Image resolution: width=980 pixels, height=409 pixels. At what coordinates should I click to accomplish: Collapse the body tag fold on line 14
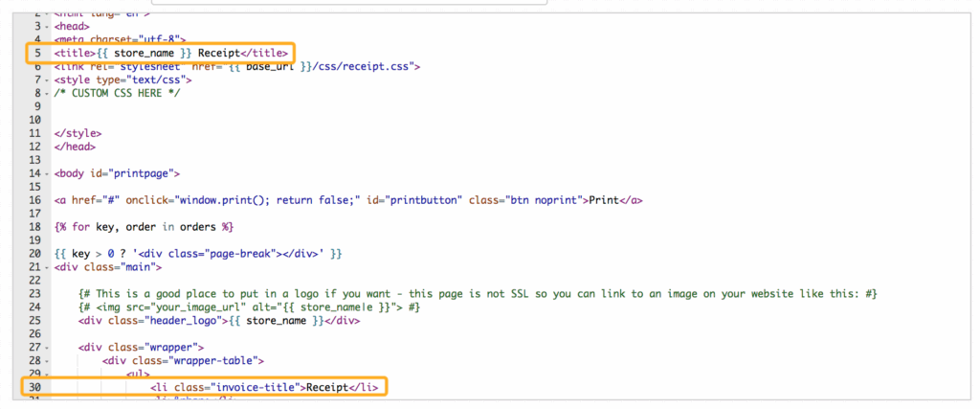[46, 173]
